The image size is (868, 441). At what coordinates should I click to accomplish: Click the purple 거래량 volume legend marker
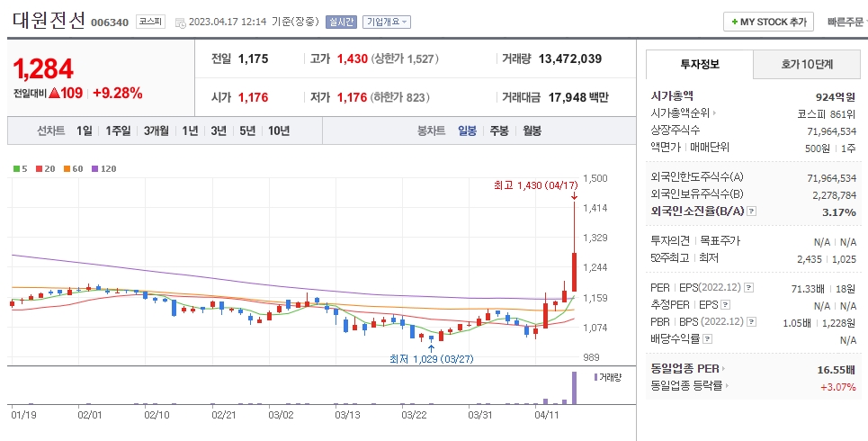click(x=595, y=377)
